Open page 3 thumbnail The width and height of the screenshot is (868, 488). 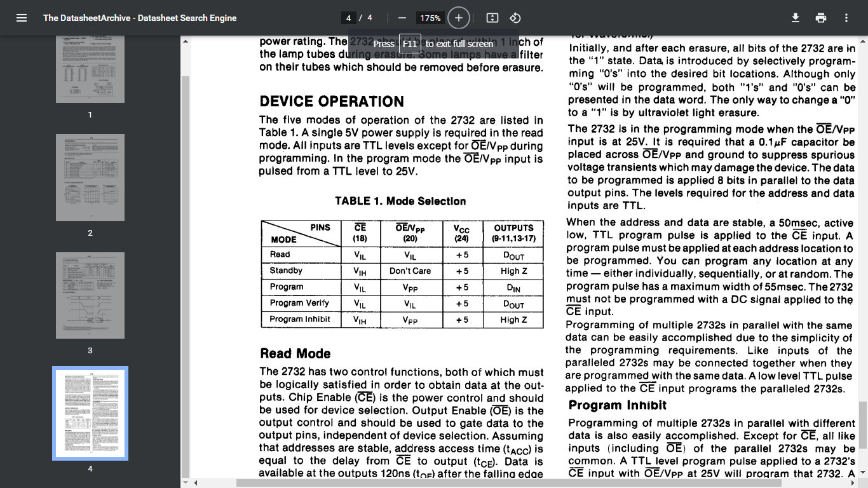click(90, 295)
